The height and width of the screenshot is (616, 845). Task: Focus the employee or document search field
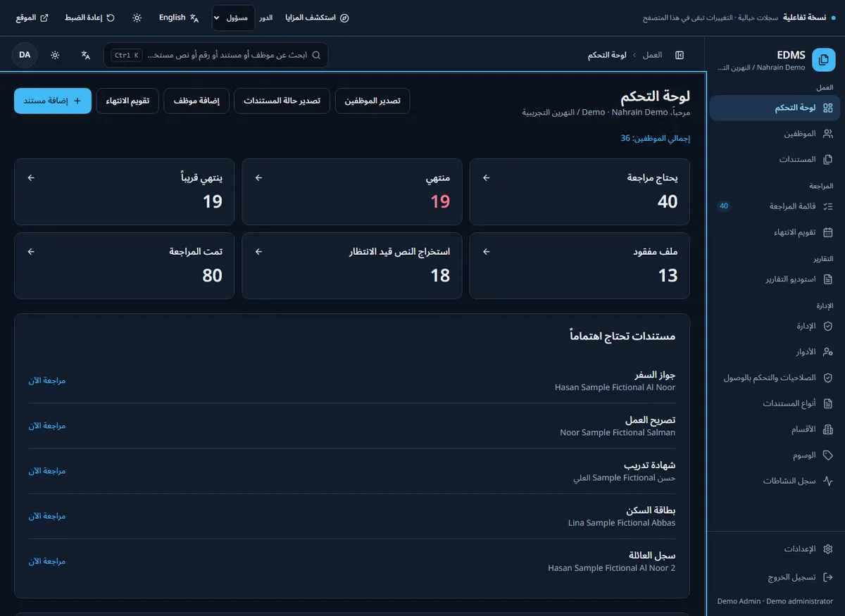[x=215, y=55]
